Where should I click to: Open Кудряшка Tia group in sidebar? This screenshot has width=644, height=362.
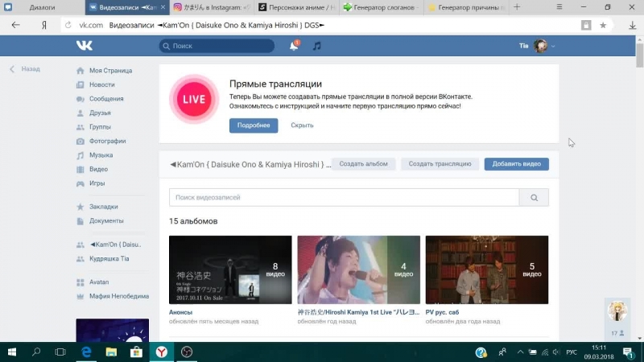point(109,258)
